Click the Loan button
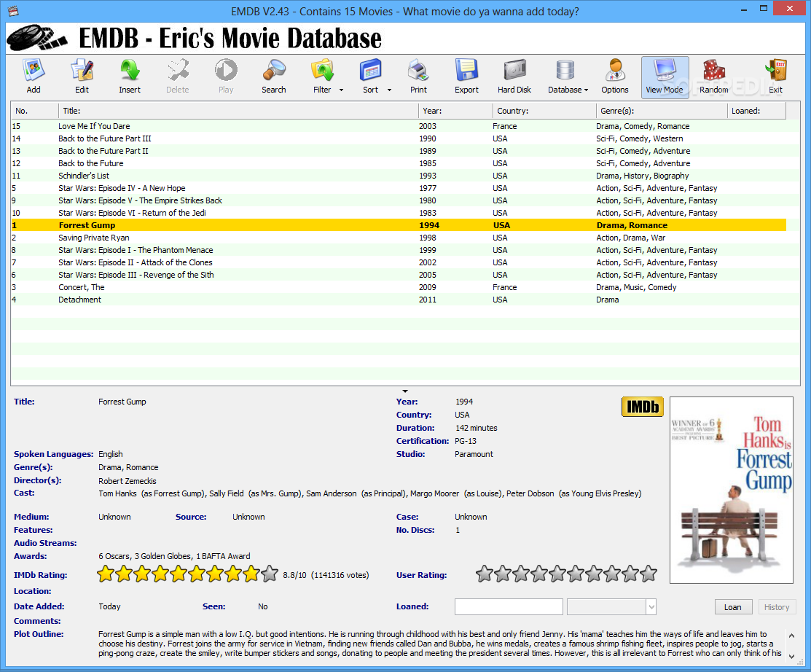Image resolution: width=811 pixels, height=672 pixels. pos(733,607)
